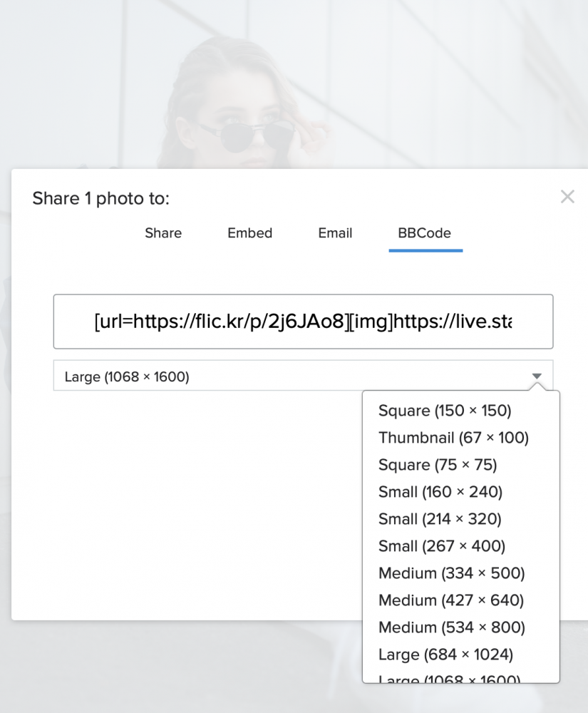
Task: Choose Thumbnail (67 × 100) size
Action: click(x=453, y=438)
